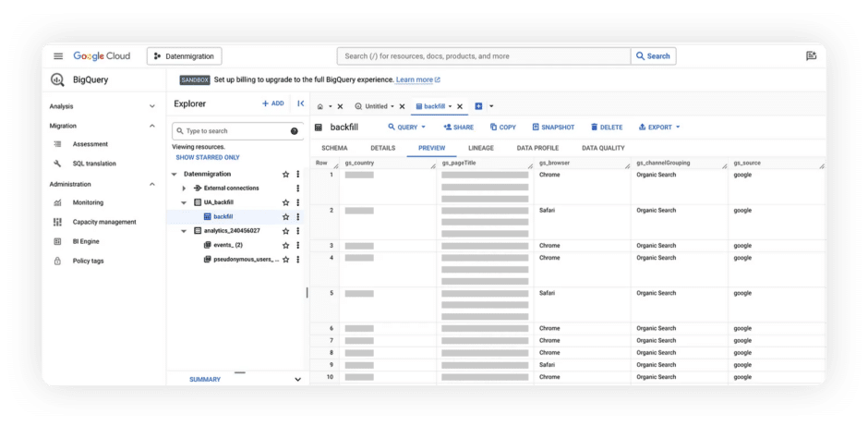Click the SANDBOX badge
Image resolution: width=868 pixels, height=426 pixels.
(x=195, y=79)
